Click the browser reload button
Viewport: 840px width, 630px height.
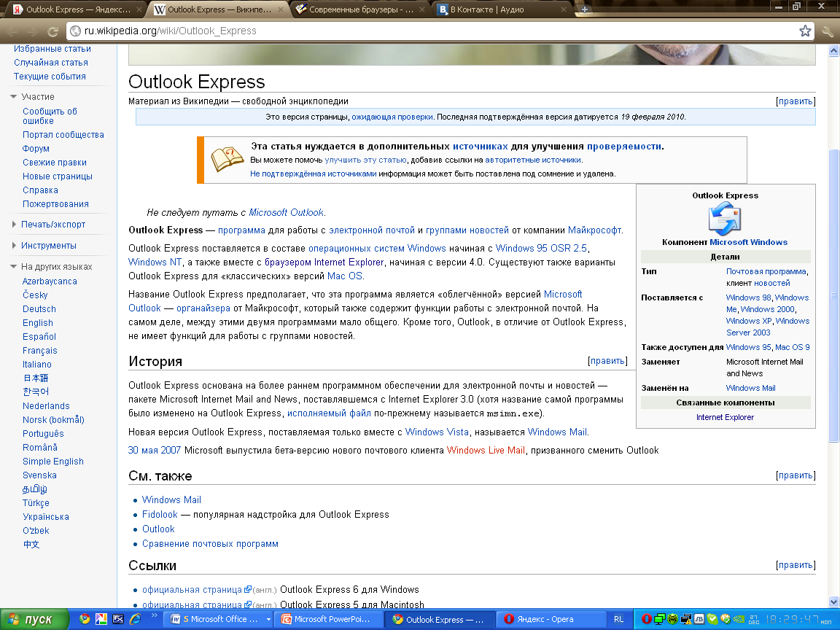[x=52, y=31]
